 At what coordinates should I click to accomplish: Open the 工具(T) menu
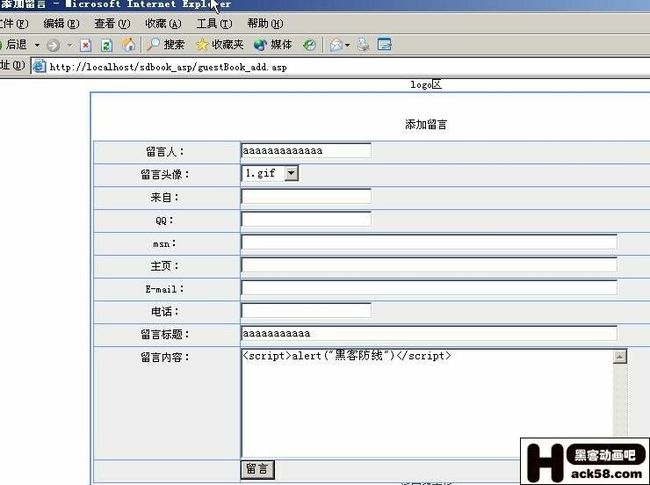[x=214, y=24]
